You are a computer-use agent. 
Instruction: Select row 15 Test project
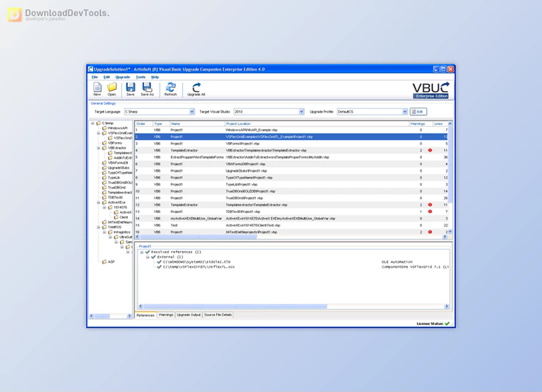click(291, 225)
